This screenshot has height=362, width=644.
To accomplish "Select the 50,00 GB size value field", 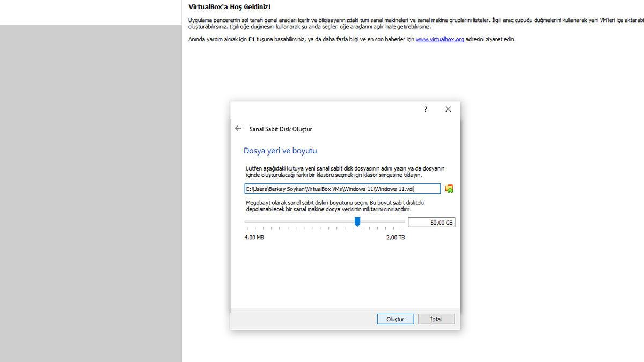I will point(431,222).
